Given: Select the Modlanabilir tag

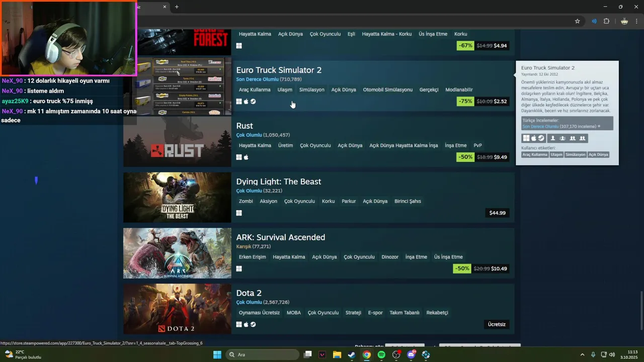Looking at the screenshot, I should pyautogui.click(x=459, y=89).
